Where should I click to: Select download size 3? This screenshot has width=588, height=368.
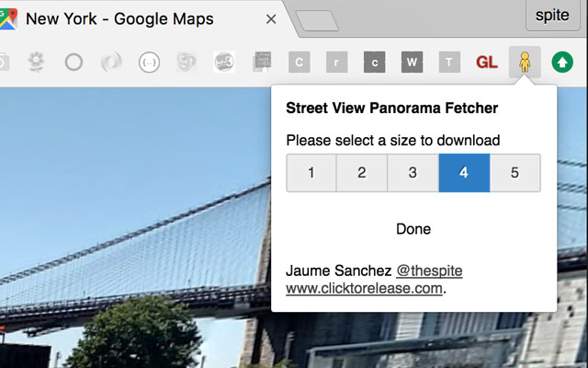(x=413, y=173)
